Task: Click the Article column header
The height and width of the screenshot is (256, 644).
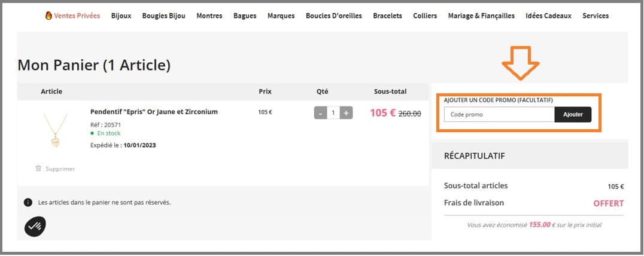Action: pyautogui.click(x=51, y=92)
